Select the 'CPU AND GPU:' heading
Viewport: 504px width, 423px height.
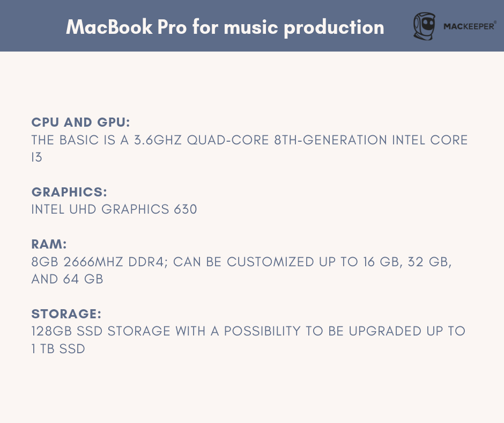80,122
